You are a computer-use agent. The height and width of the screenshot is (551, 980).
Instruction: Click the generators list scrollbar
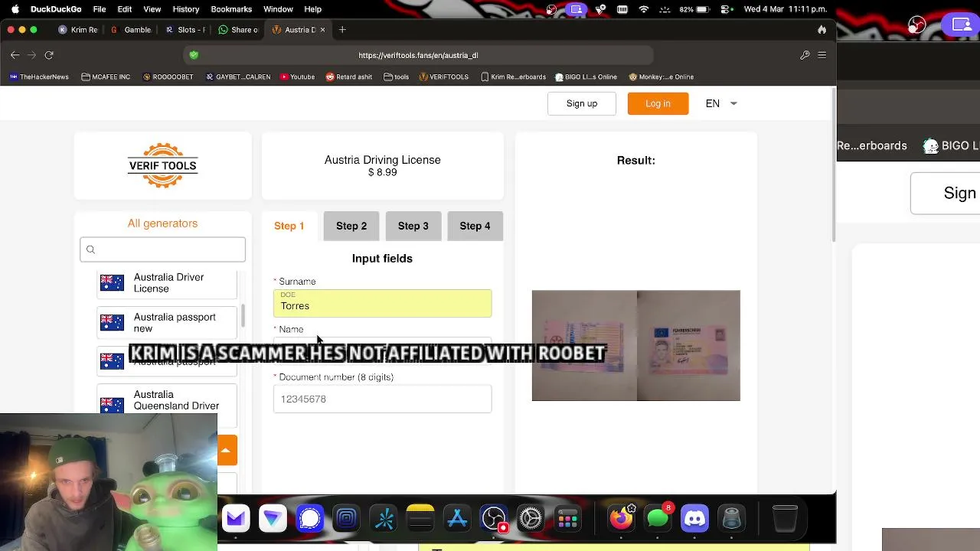pos(243,314)
